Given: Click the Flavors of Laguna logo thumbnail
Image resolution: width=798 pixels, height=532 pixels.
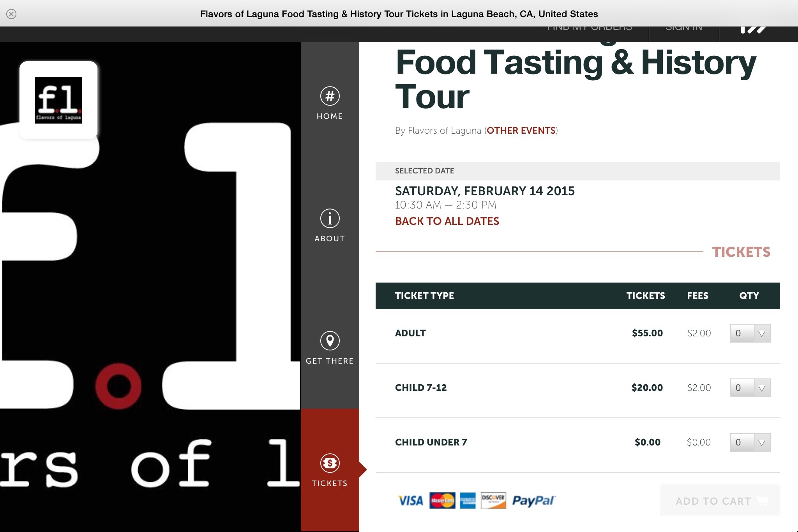Looking at the screenshot, I should 58,100.
